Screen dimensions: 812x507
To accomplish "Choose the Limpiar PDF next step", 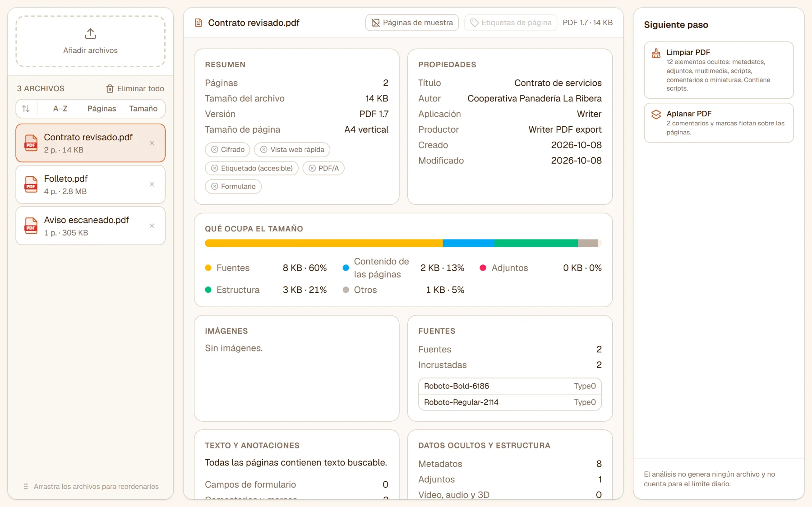I will tap(719, 70).
